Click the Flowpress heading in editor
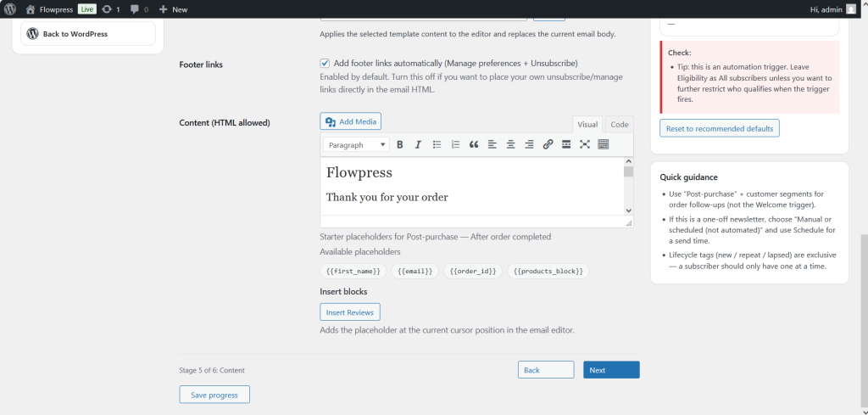This screenshot has height=415, width=868. coord(359,172)
